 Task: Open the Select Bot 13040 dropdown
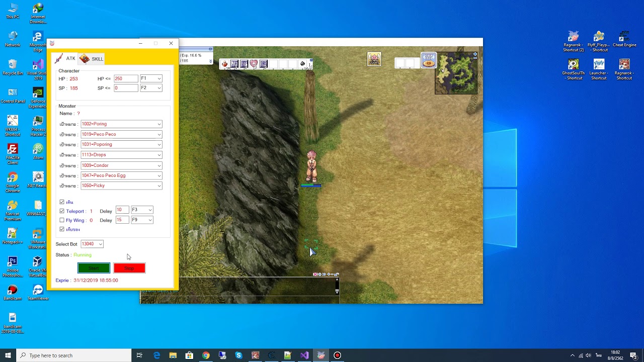(x=92, y=244)
